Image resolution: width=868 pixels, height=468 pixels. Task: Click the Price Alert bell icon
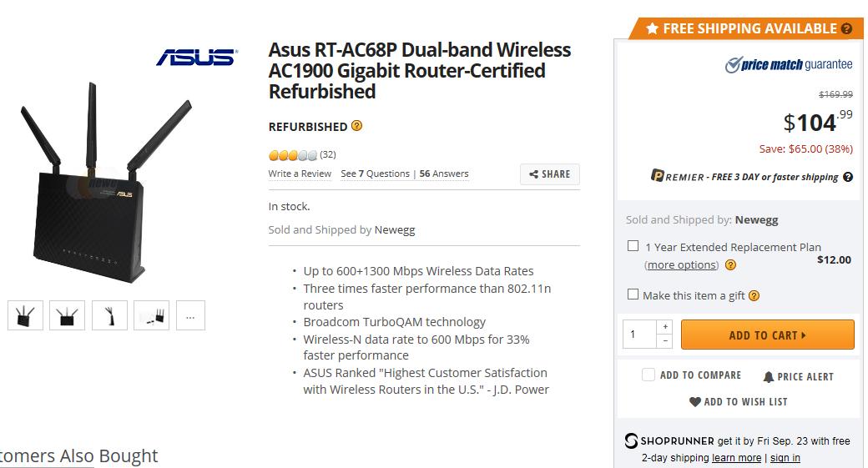tap(769, 377)
